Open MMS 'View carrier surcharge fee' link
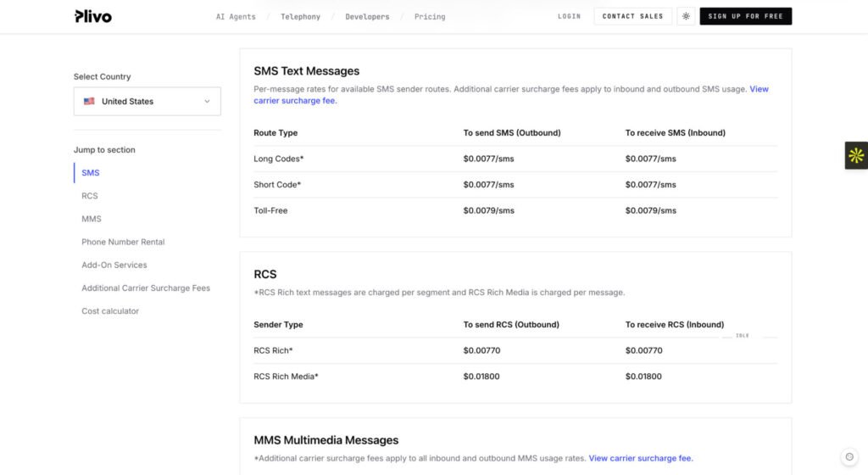The height and width of the screenshot is (475, 868). coord(641,458)
